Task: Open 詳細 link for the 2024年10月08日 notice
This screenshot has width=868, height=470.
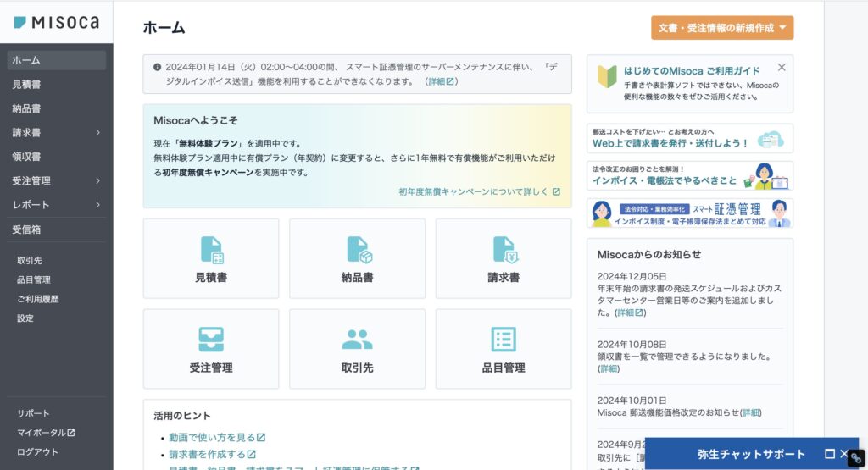Action: [609, 369]
